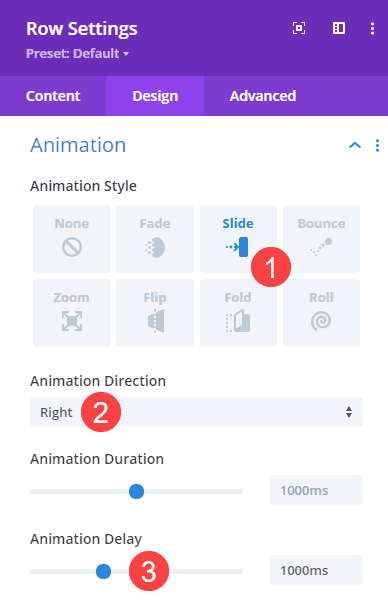Select the Flip animation style
The width and height of the screenshot is (388, 606).
click(x=155, y=313)
